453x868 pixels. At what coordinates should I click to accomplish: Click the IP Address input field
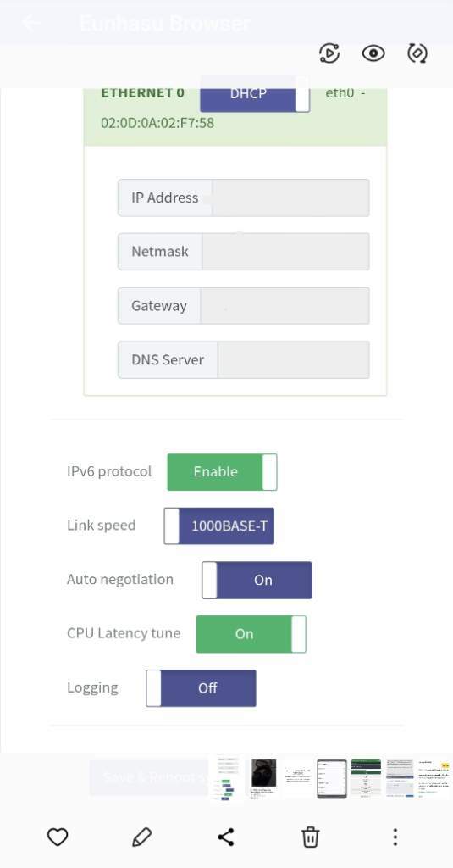click(x=291, y=198)
